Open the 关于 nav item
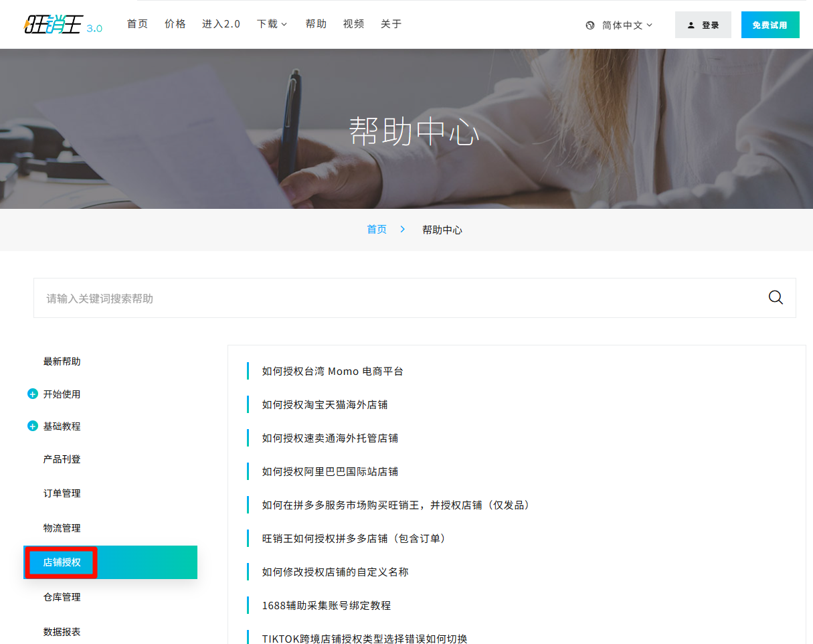Image resolution: width=813 pixels, height=644 pixels. pyautogui.click(x=391, y=24)
